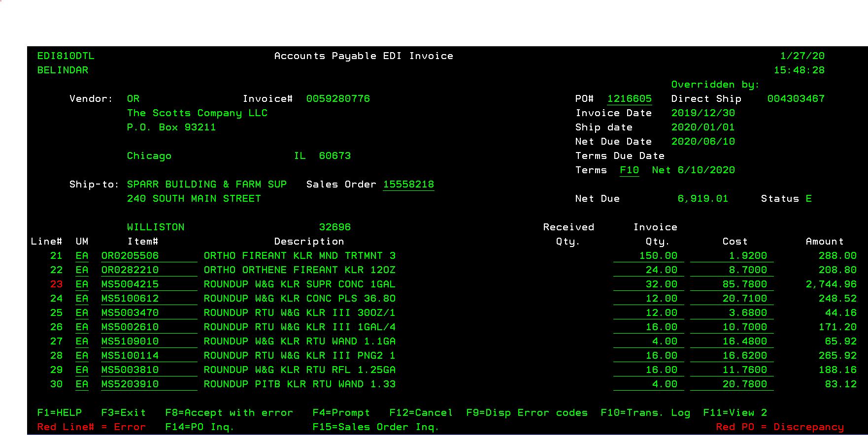868x435 pixels.
Task: Open F15=Sales Order Inq.
Action: [375, 427]
